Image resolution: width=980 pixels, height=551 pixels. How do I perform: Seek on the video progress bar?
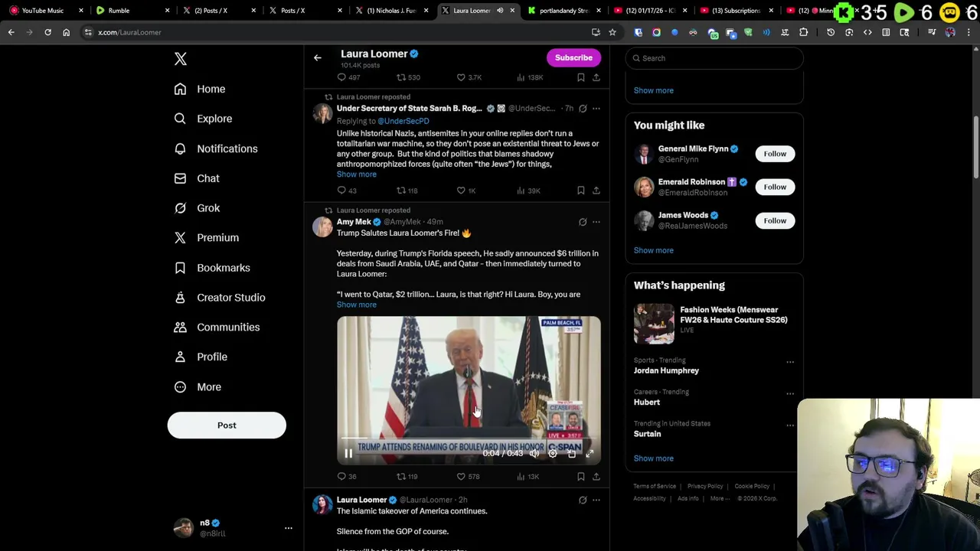[469, 440]
